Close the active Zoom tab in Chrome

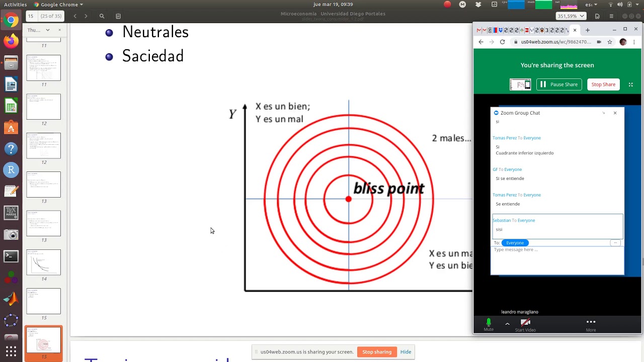tap(575, 30)
